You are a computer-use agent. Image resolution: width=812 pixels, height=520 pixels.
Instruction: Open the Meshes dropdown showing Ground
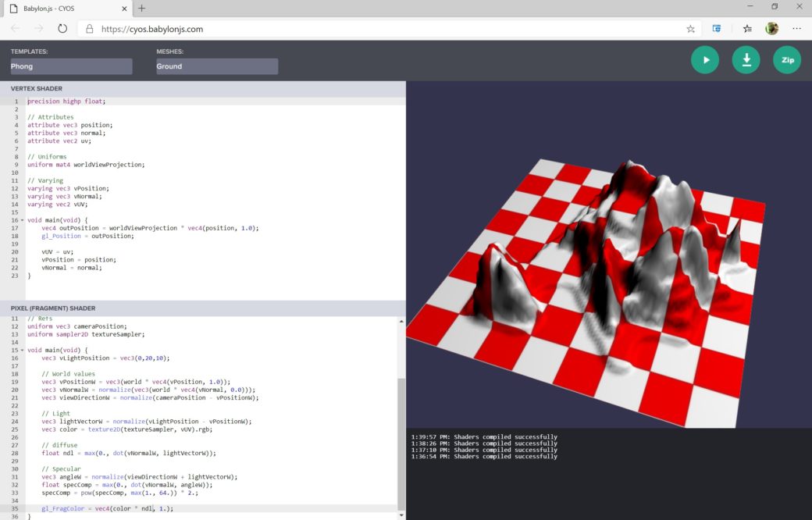point(216,66)
